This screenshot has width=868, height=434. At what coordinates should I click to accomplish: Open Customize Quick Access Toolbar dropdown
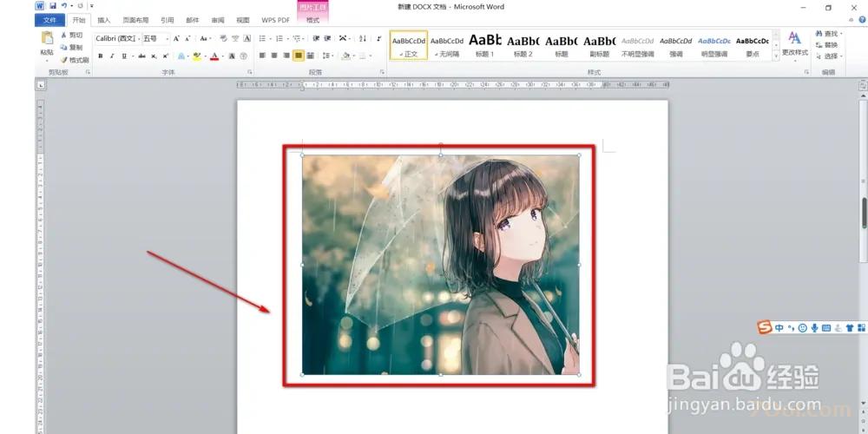[x=91, y=6]
